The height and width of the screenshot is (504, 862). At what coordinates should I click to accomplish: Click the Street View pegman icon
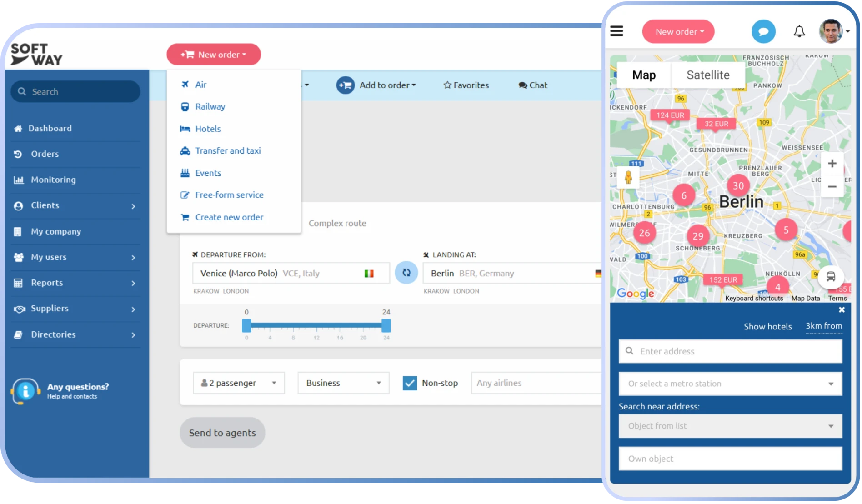click(628, 178)
